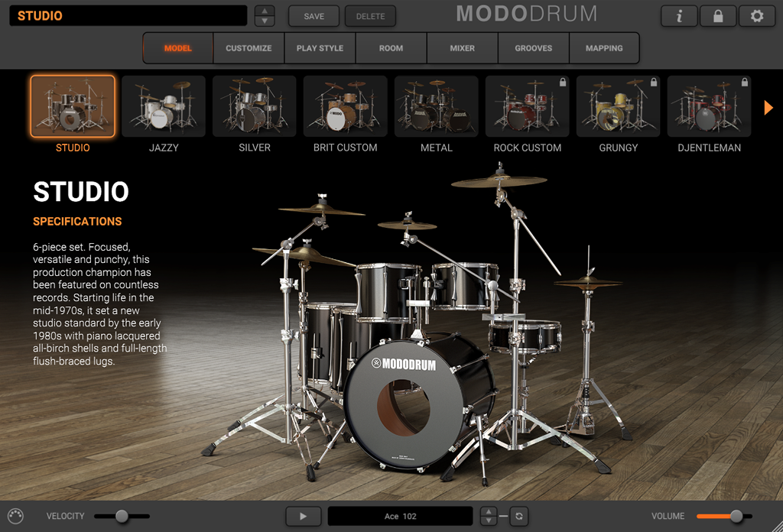Open the info panel with the i icon

pyautogui.click(x=678, y=16)
